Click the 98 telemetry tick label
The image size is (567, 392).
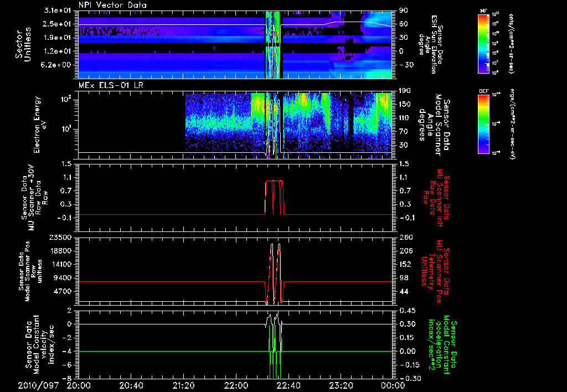[x=403, y=278]
